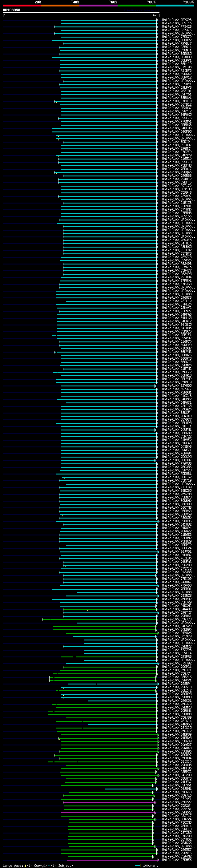Select hit label UniRef100_Q2UTK5

tap(177, 406)
